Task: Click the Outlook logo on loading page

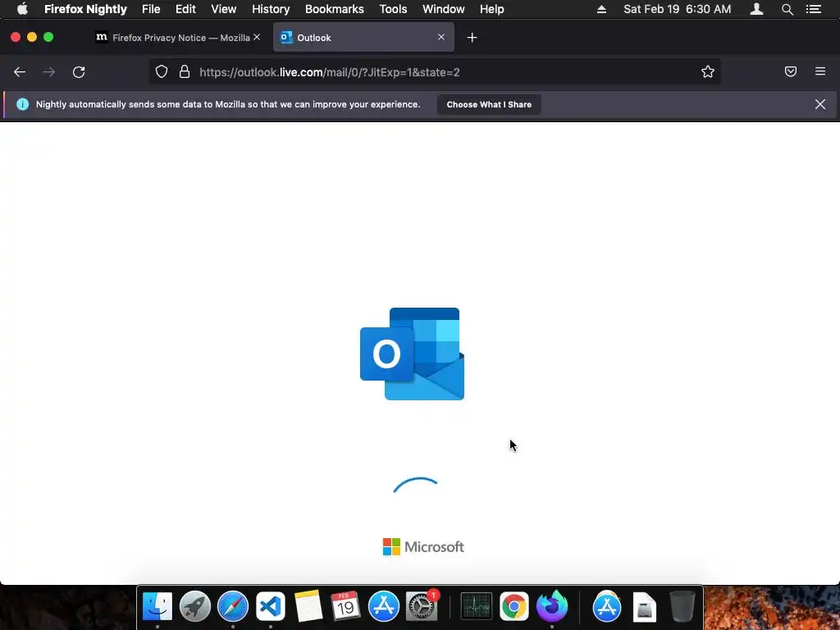Action: click(x=413, y=354)
